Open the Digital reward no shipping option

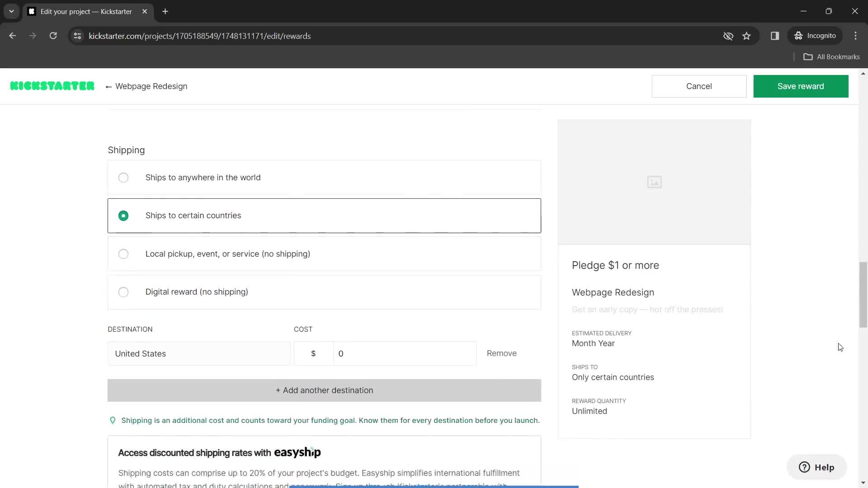coord(123,291)
